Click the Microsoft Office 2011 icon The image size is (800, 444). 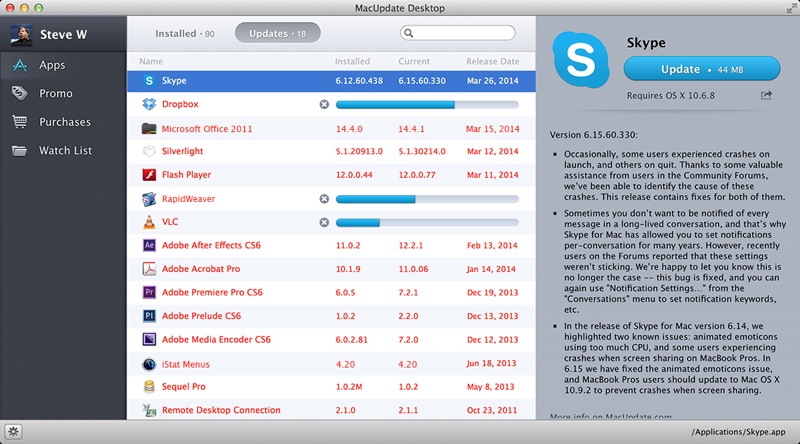(x=148, y=129)
